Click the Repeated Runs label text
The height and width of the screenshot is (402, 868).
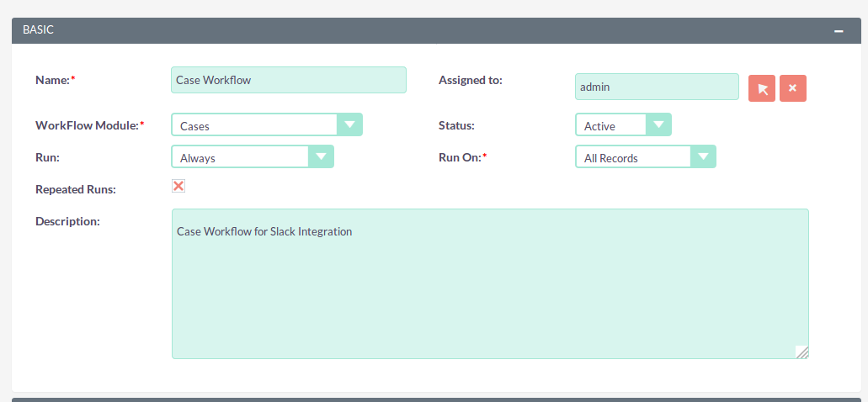click(76, 189)
